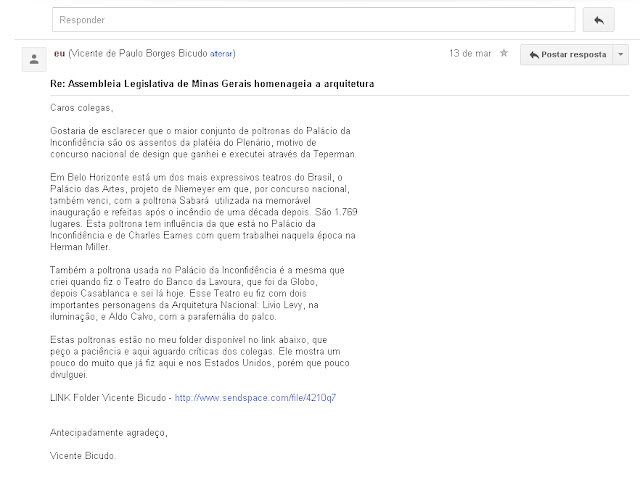This screenshot has width=640, height=496.
Task: Open the sendspace.com/file/4210q7 link
Action: [x=255, y=398]
